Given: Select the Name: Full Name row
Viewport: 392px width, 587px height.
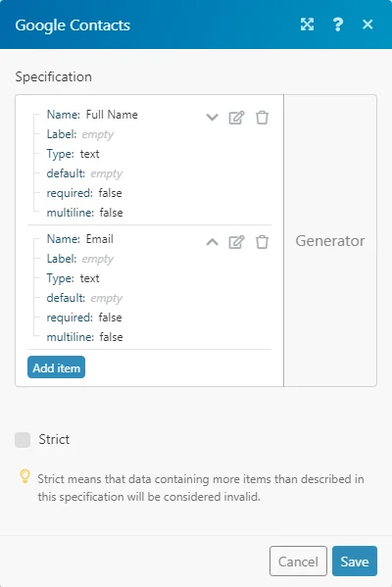Looking at the screenshot, I should pyautogui.click(x=92, y=115).
